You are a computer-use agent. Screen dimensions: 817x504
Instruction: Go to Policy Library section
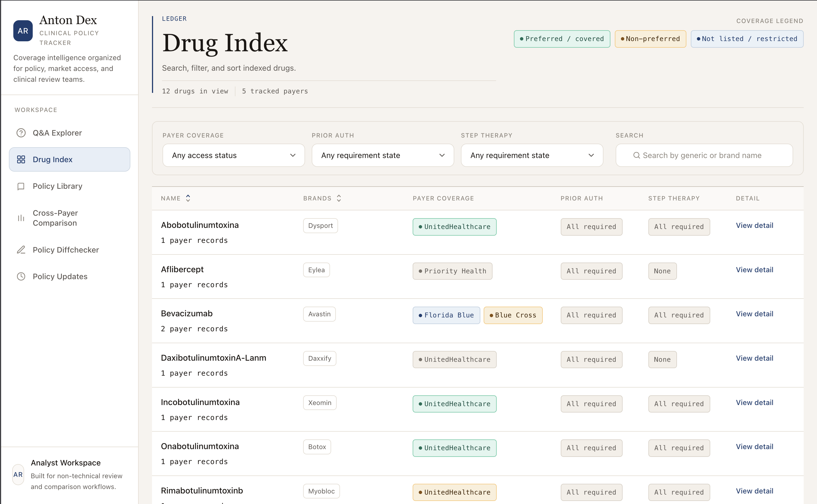[57, 186]
